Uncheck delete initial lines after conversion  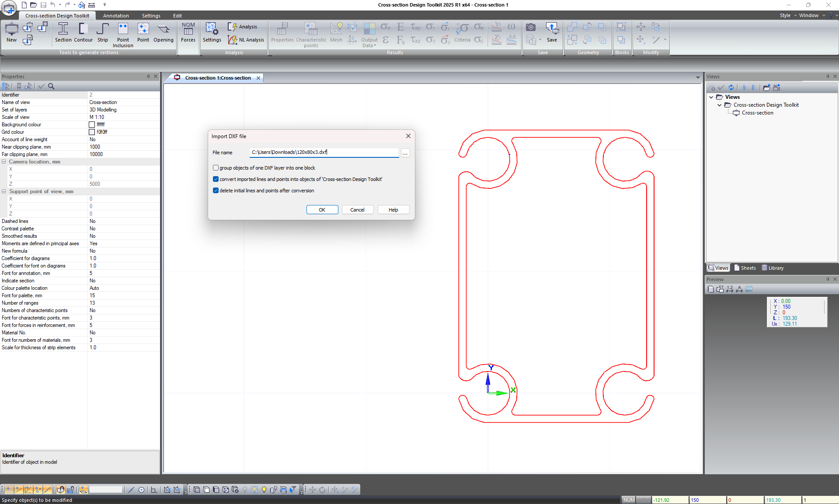pos(216,191)
